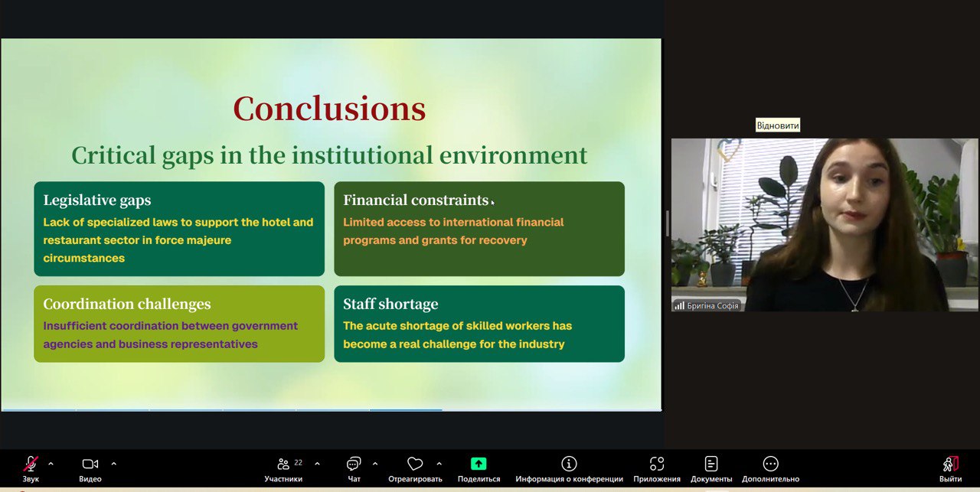
Task: Click the signal bars icon beside Бригіна Софія
Action: coord(679,306)
